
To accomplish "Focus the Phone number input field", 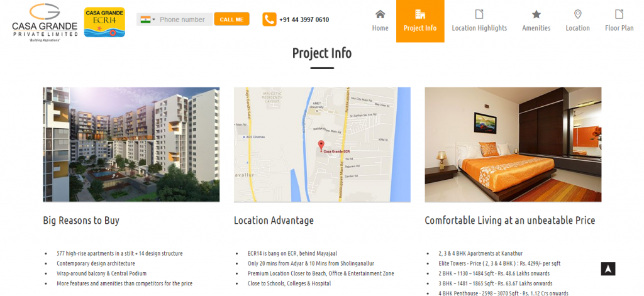I will (186, 19).
